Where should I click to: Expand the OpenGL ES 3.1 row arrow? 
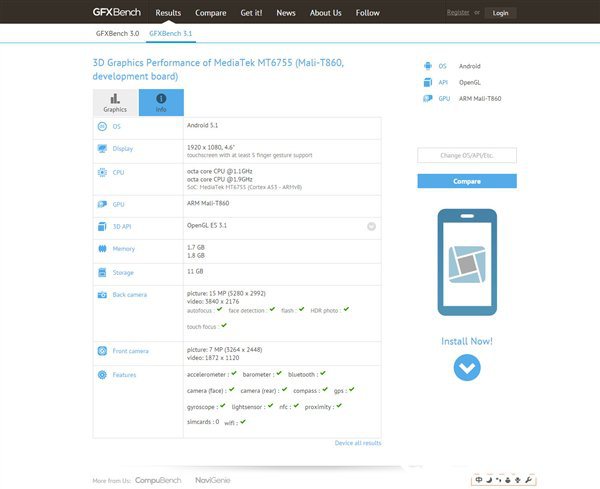point(371,227)
